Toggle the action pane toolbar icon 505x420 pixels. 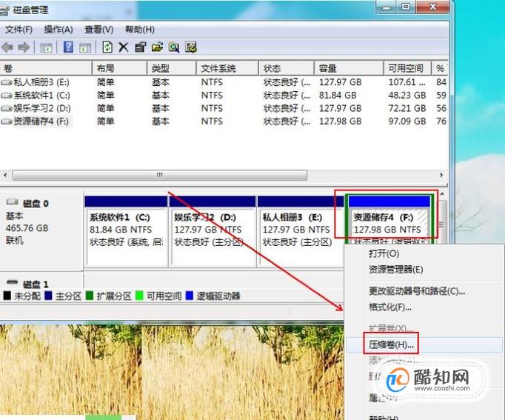(x=85, y=48)
